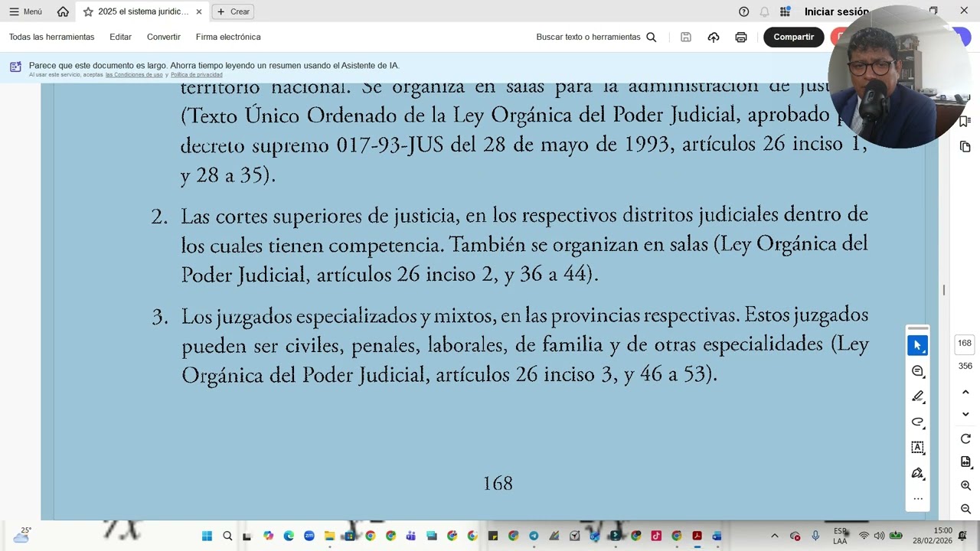
Task: Open the Zoom app taskbar icon
Action: click(309, 536)
